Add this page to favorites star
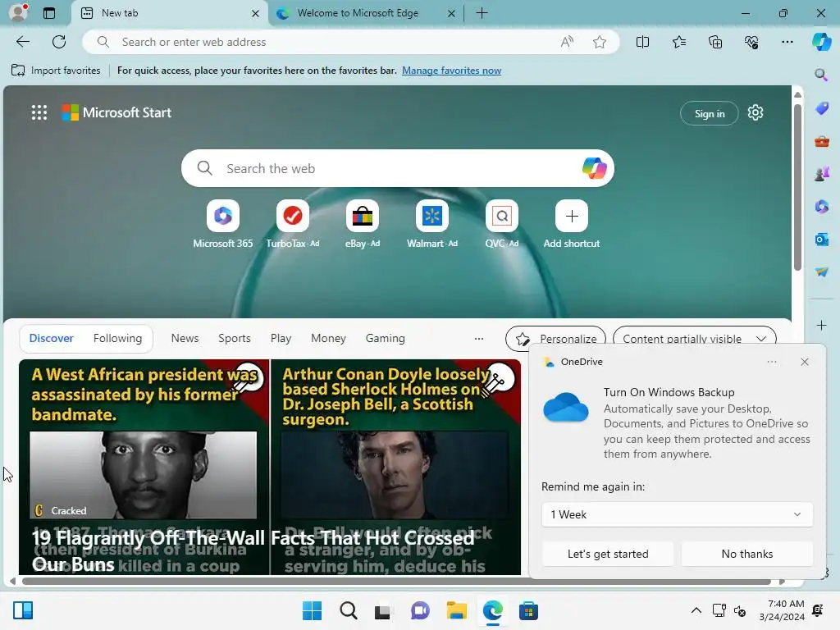Screen dimensions: 840x630 click(600, 42)
